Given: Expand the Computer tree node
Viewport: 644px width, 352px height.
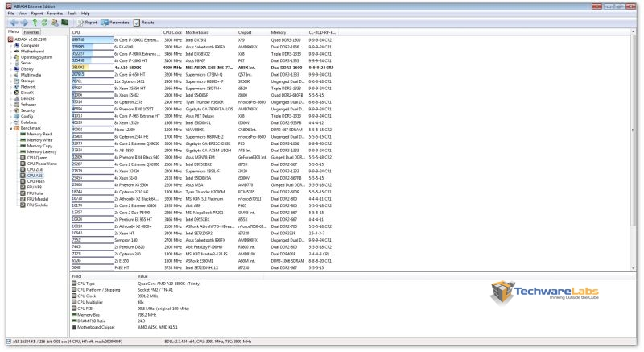Looking at the screenshot, I should [11, 46].
